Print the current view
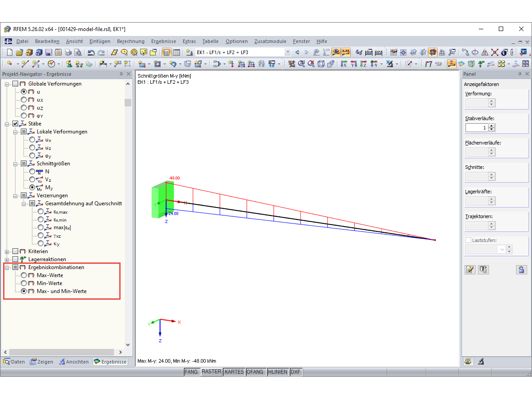532x399 pixels. point(67,52)
